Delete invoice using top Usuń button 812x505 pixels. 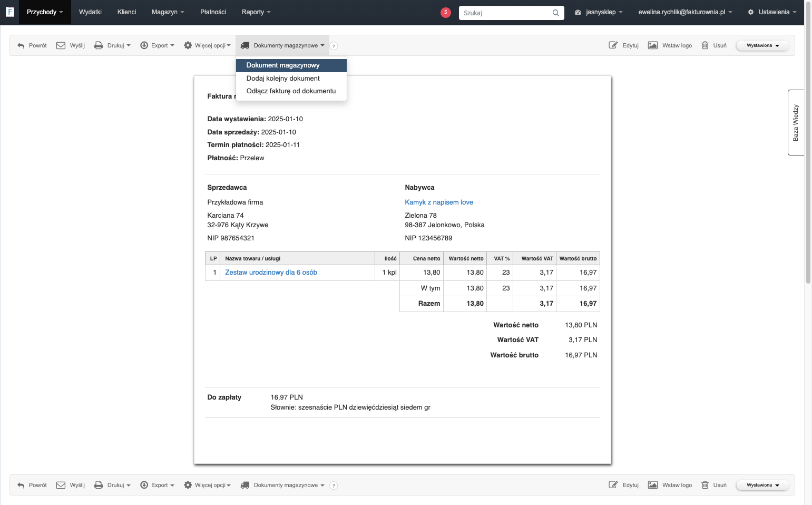point(714,45)
